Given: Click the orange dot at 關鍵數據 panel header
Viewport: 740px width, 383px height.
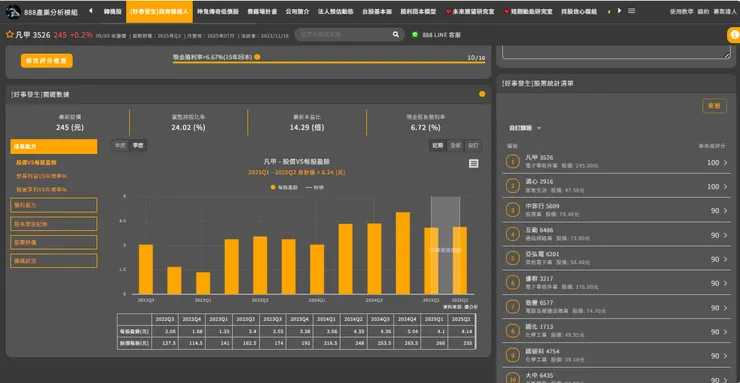Looking at the screenshot, I should [x=482, y=94].
